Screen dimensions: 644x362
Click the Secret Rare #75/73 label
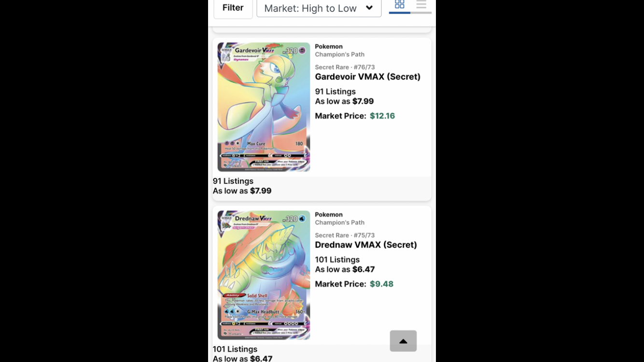click(345, 235)
